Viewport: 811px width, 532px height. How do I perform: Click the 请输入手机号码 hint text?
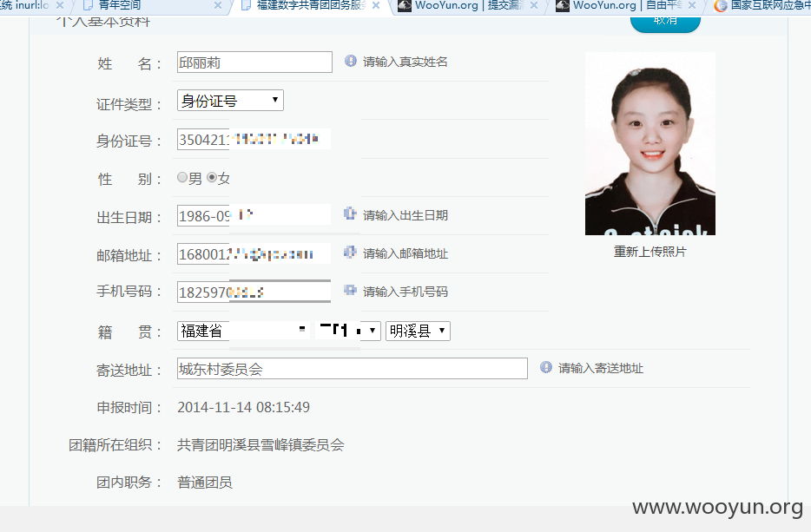click(405, 292)
